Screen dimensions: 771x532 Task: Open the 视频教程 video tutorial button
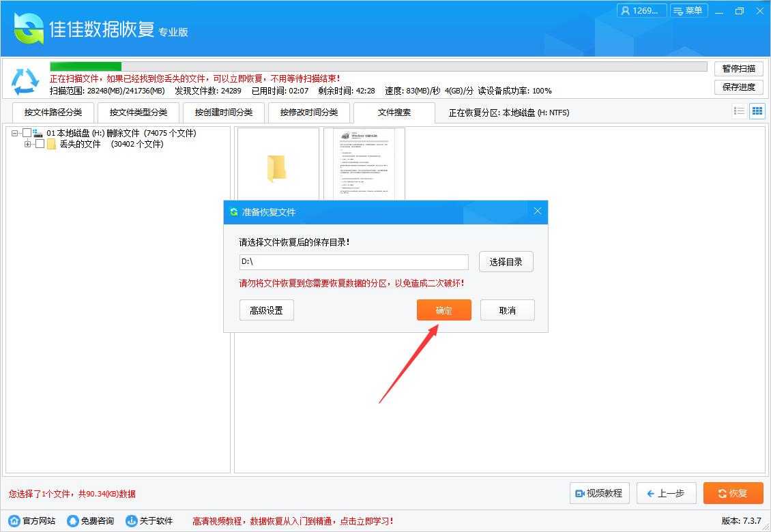598,493
